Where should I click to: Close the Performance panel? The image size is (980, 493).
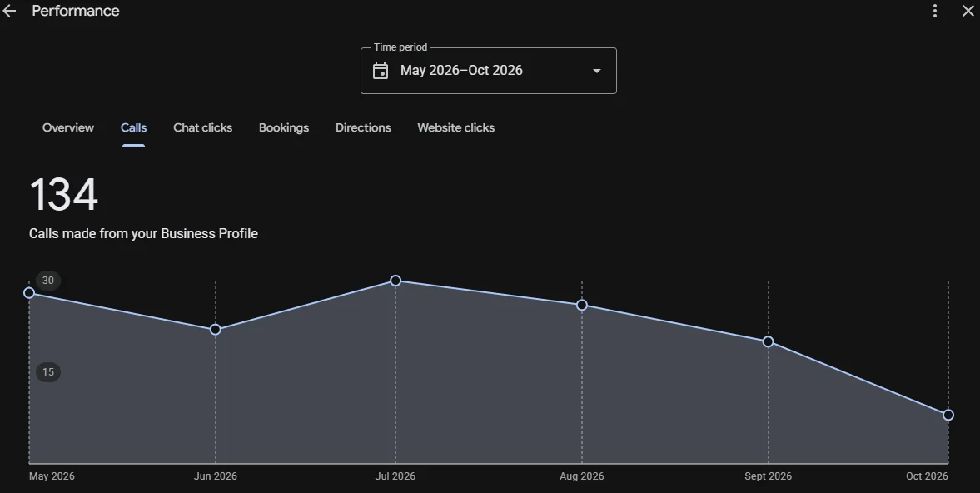tap(968, 11)
